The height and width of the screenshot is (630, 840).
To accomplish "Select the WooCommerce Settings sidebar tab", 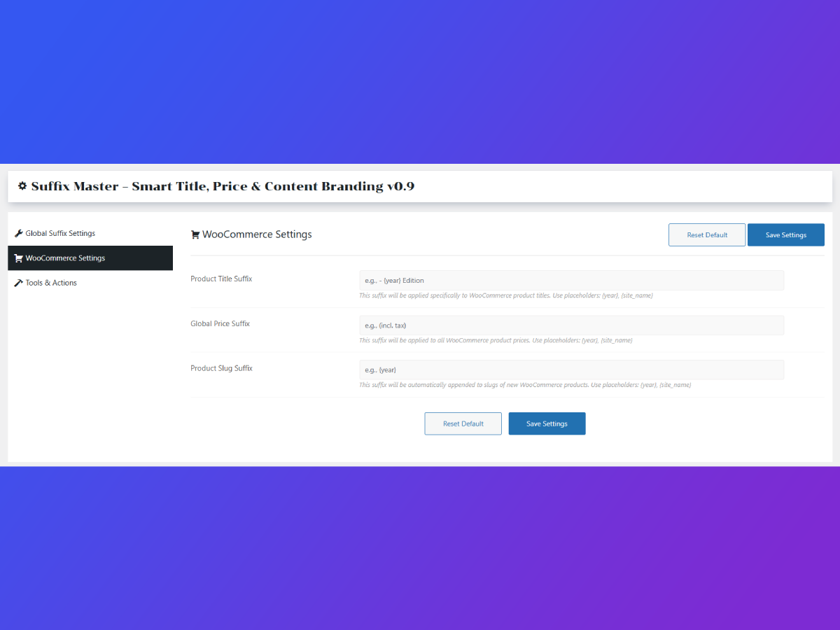I will click(x=65, y=258).
